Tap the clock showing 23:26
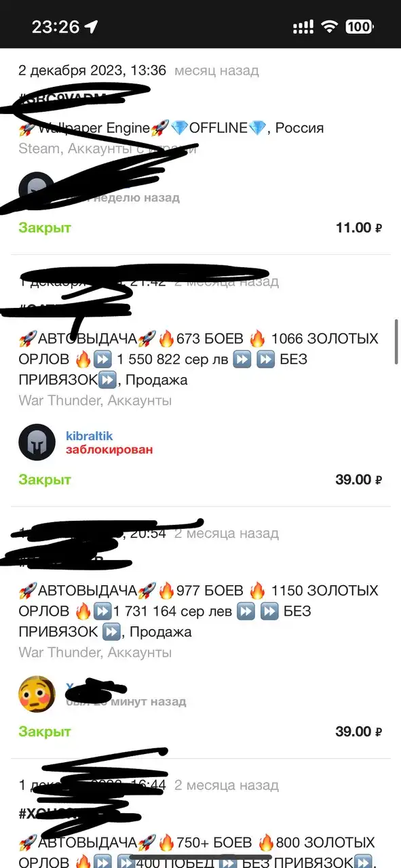 [x=56, y=26]
